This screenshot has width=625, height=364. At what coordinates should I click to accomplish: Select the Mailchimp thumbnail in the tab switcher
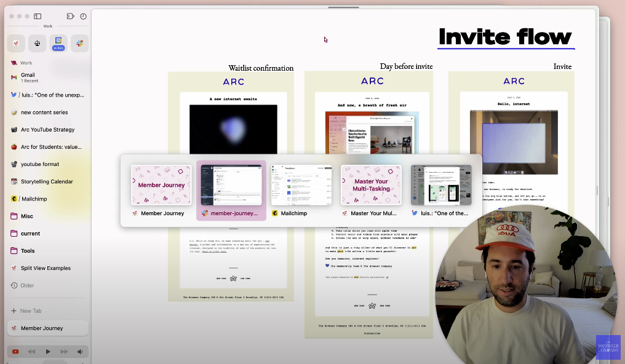pos(301,185)
